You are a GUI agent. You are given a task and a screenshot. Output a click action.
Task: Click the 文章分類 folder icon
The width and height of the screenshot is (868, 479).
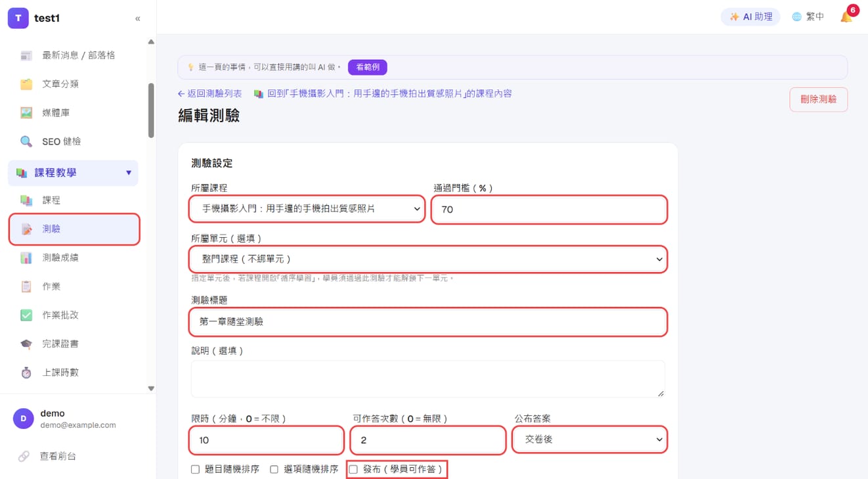click(26, 84)
